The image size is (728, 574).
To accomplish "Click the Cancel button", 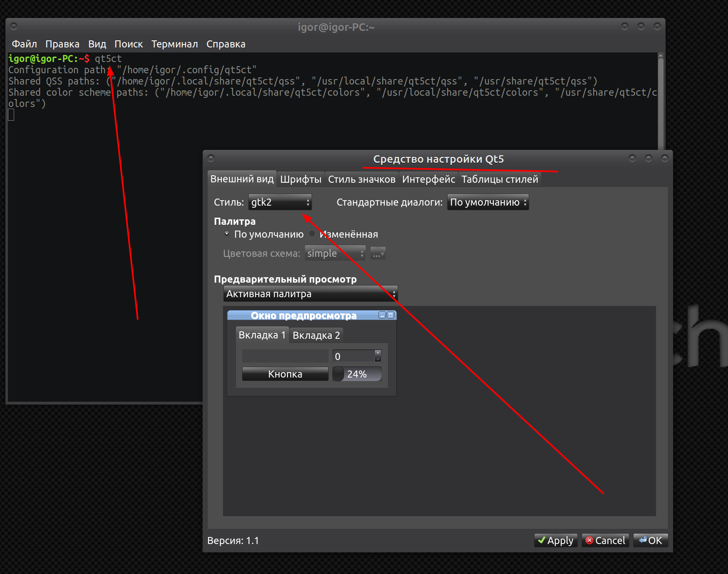I will 605,541.
